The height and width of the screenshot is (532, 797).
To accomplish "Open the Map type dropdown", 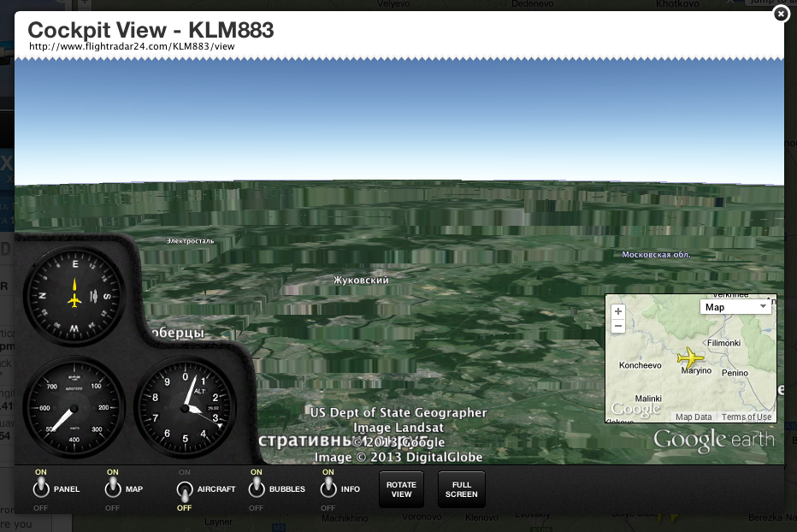I will pos(735,307).
